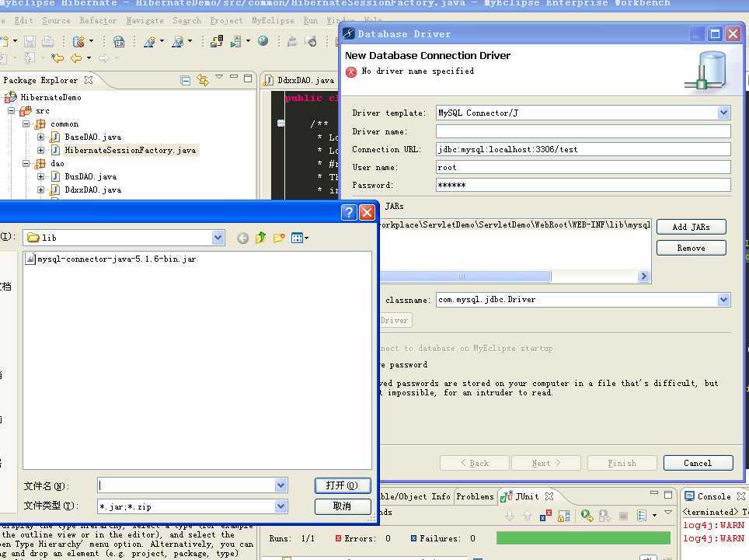The width and height of the screenshot is (749, 560).
Task: Click the 文件名 file name input field
Action: (x=186, y=485)
